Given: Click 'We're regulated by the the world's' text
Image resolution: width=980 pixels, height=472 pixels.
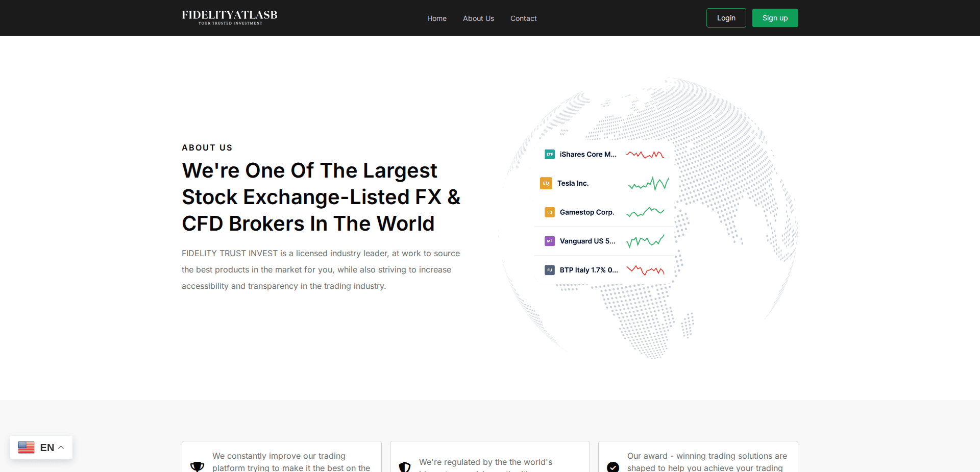Looking at the screenshot, I should click(485, 462).
